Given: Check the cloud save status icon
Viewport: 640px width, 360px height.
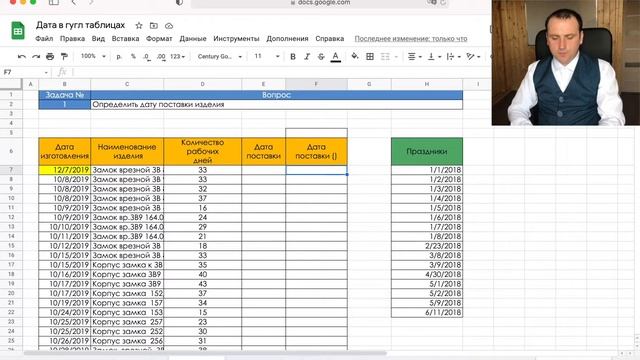Looking at the screenshot, I should click(169, 26).
